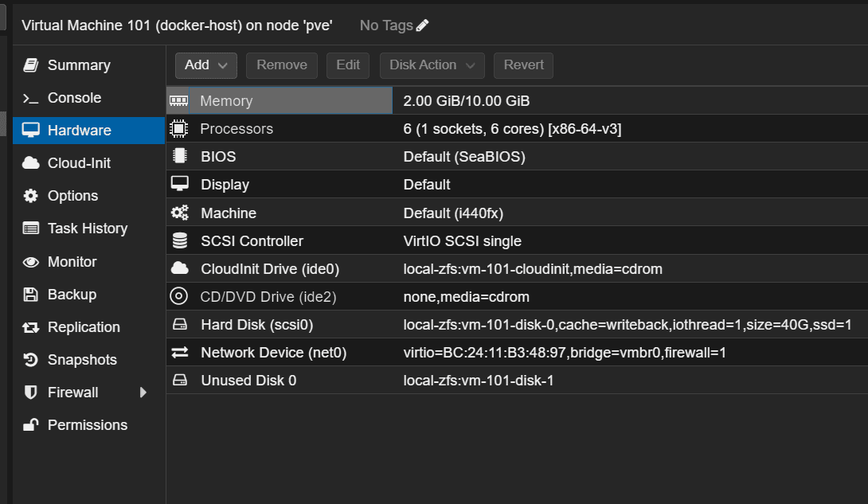Screen dimensions: 868x504
Task: View the Task History panel
Action: click(88, 229)
